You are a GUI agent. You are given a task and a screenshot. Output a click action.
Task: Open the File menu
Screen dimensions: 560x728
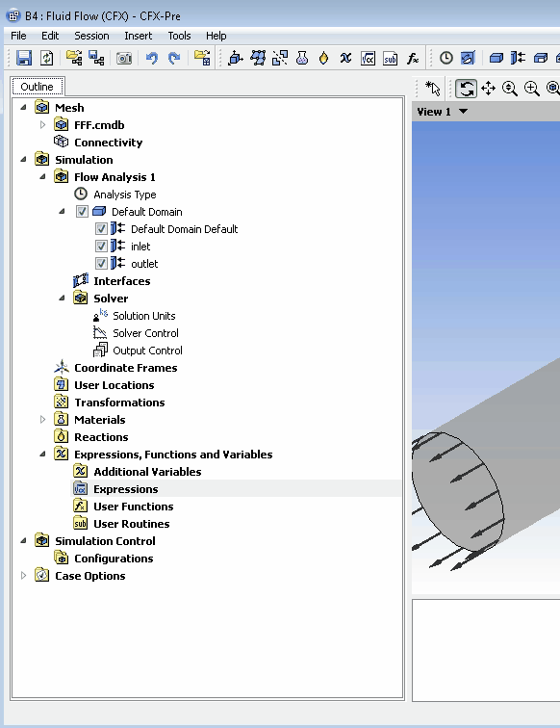[x=18, y=36]
